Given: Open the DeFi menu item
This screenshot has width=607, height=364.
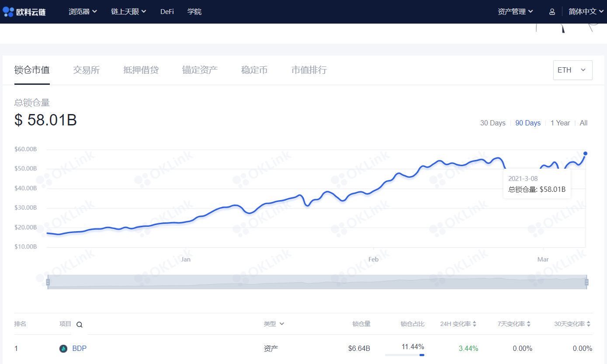Looking at the screenshot, I should 167,12.
